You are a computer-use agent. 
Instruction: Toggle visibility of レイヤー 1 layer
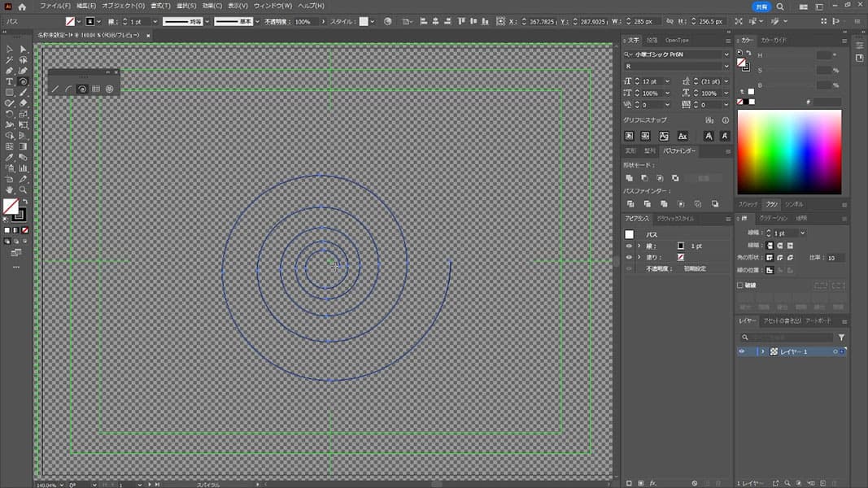741,351
